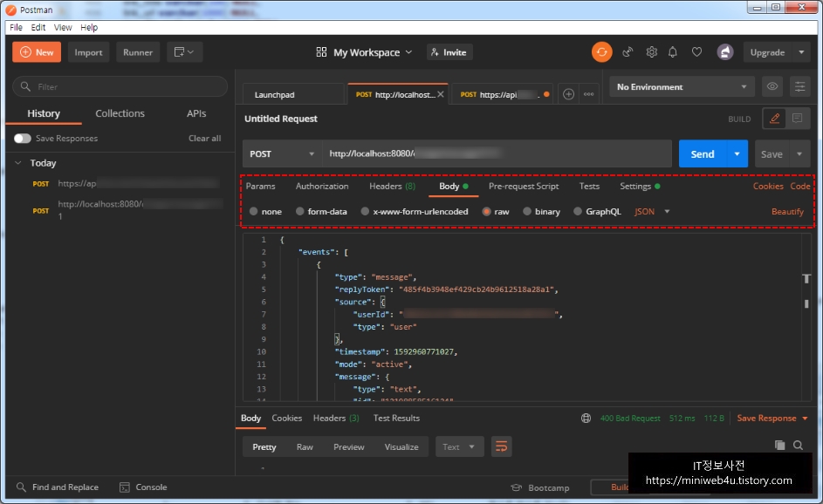Click the network globe icon in response
823x504 pixels.
[x=586, y=418]
